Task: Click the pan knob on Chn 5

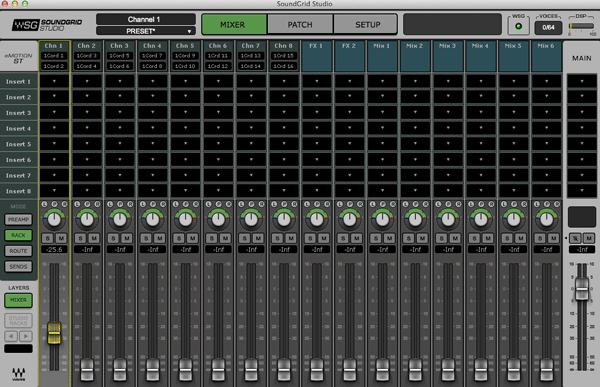Action: (186, 219)
